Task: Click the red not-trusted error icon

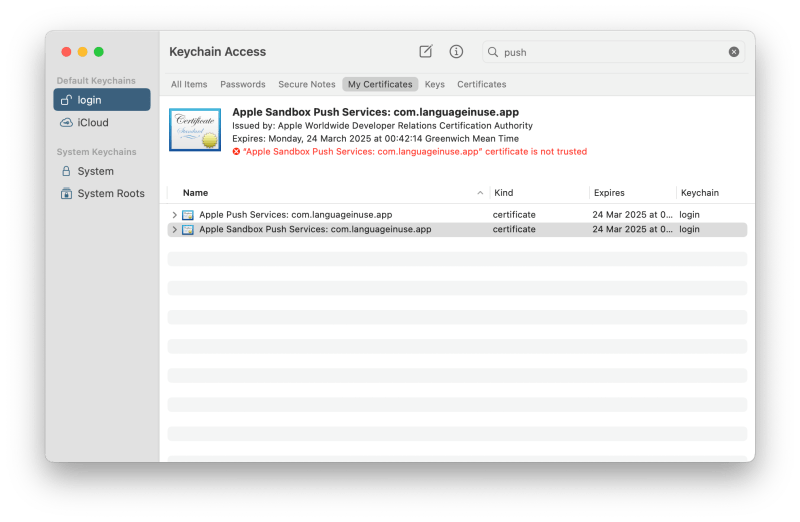Action: click(236, 152)
